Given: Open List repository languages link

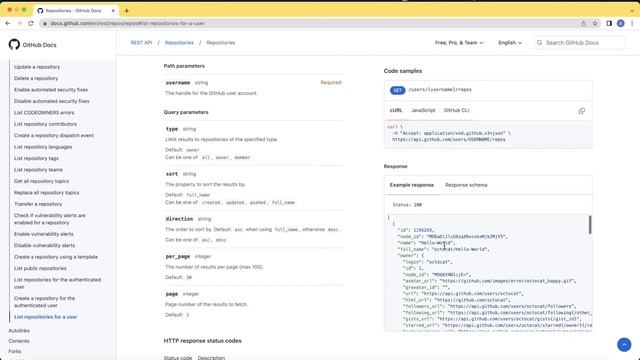Looking at the screenshot, I should (43, 147).
